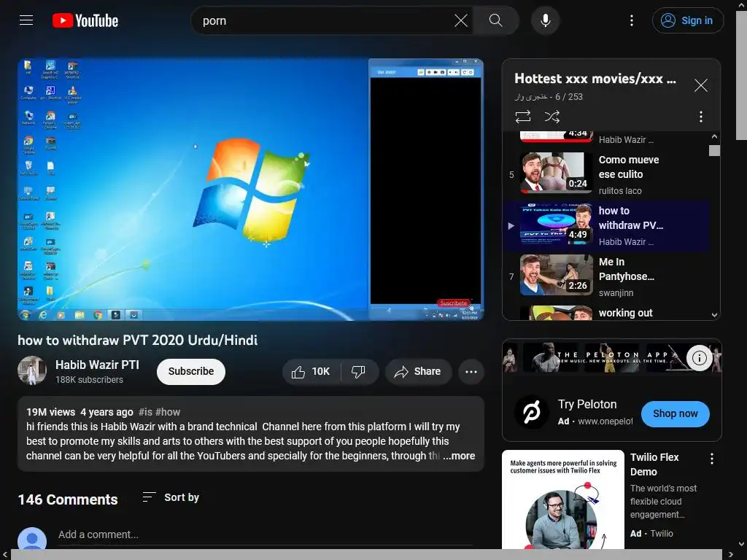Click the up arrow of the playlist scrollbar
747x560 pixels.
[714, 136]
